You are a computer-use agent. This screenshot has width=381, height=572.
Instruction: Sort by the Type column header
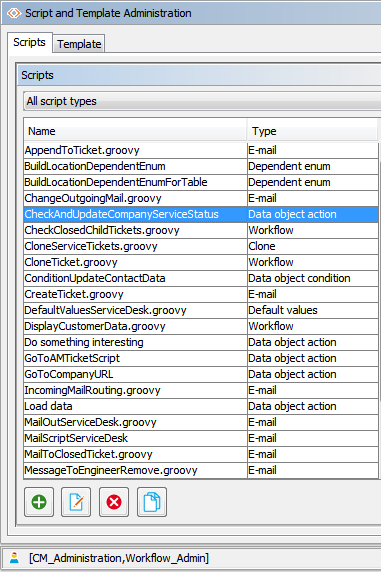312,131
